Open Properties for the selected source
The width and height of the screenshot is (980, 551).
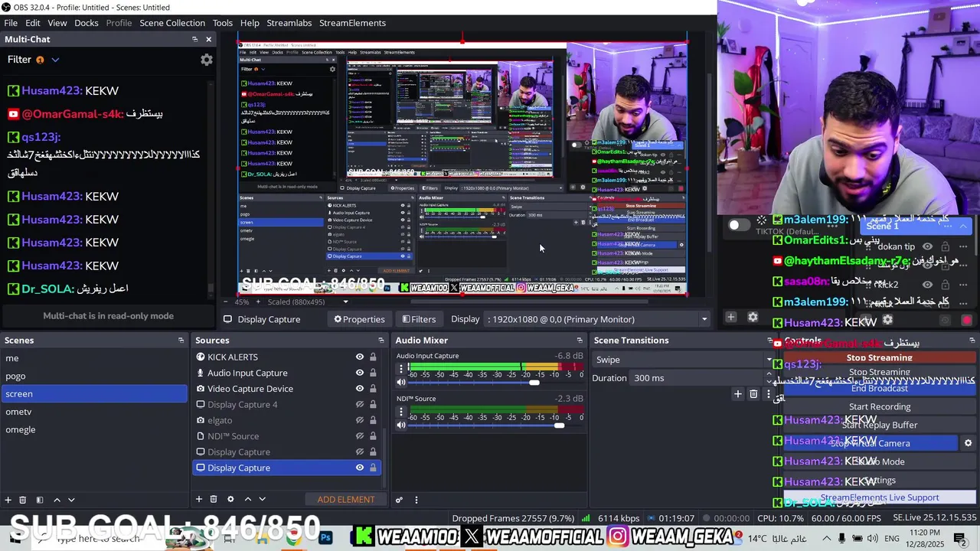359,319
